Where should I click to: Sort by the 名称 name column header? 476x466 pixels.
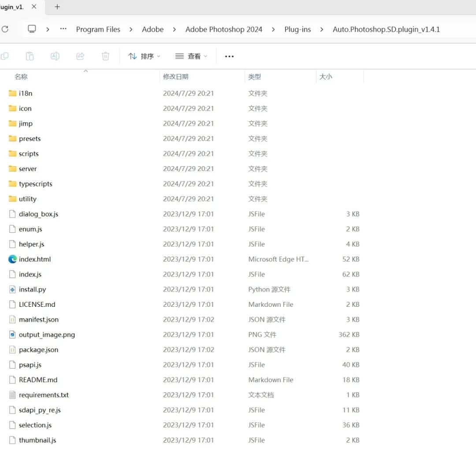pyautogui.click(x=21, y=77)
